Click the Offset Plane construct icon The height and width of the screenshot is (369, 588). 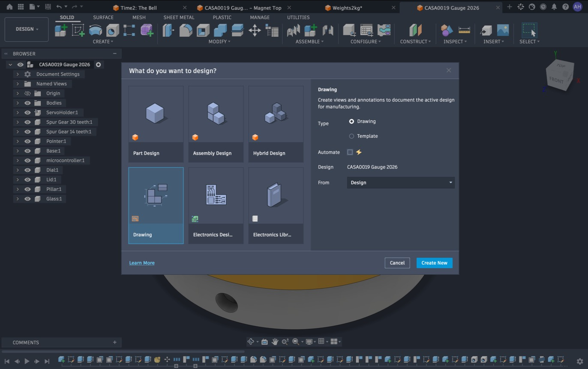pyautogui.click(x=415, y=30)
